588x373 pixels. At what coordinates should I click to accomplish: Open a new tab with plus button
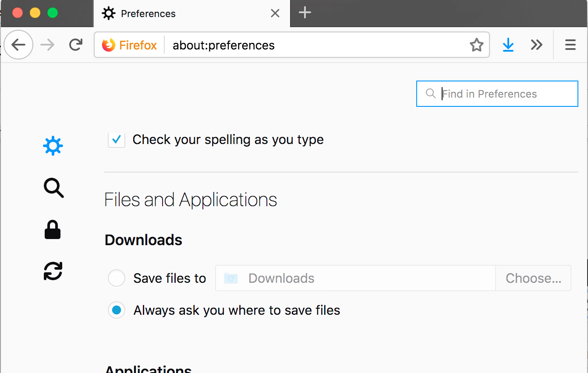coord(305,13)
